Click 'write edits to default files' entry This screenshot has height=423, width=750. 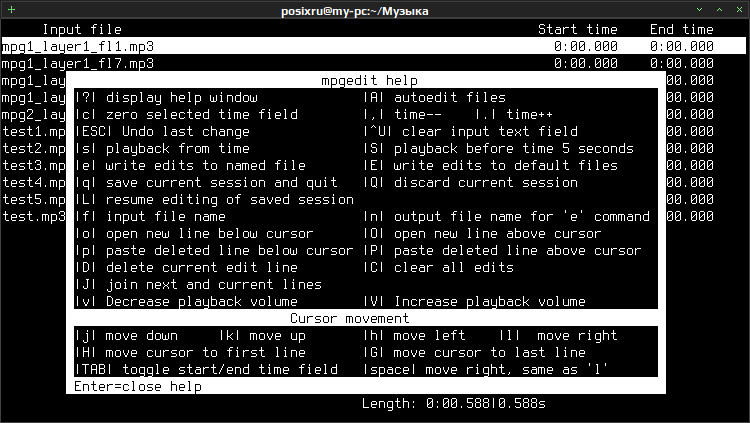pyautogui.click(x=490, y=166)
